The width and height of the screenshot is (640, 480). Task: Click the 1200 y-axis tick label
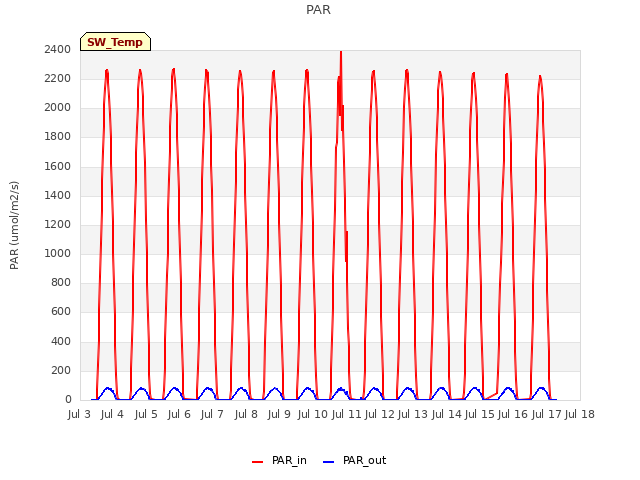tap(58, 224)
